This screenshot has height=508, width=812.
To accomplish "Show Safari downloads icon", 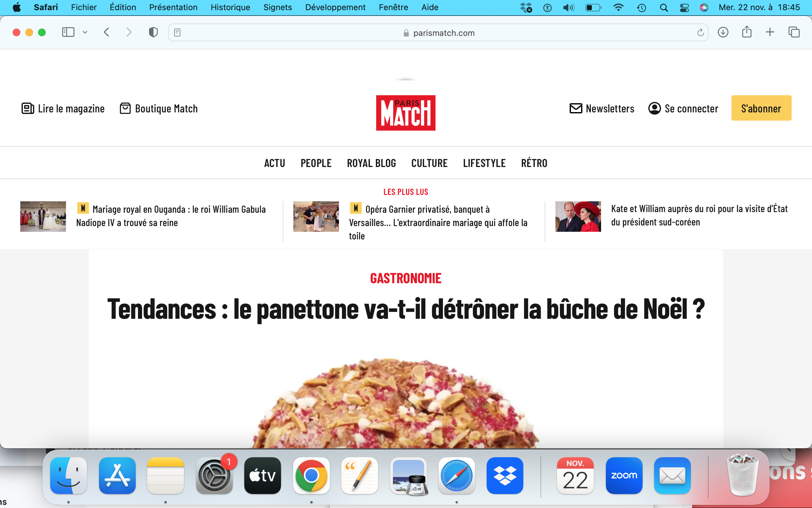I will click(x=723, y=32).
